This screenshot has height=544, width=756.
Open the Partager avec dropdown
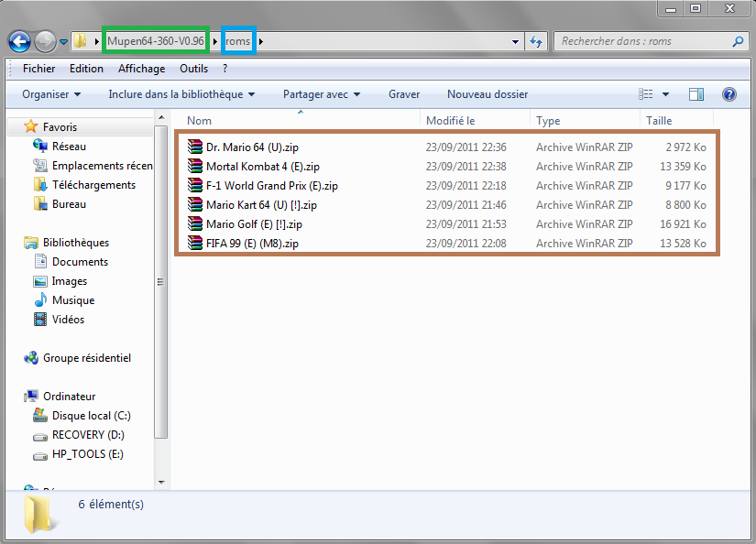pyautogui.click(x=321, y=94)
